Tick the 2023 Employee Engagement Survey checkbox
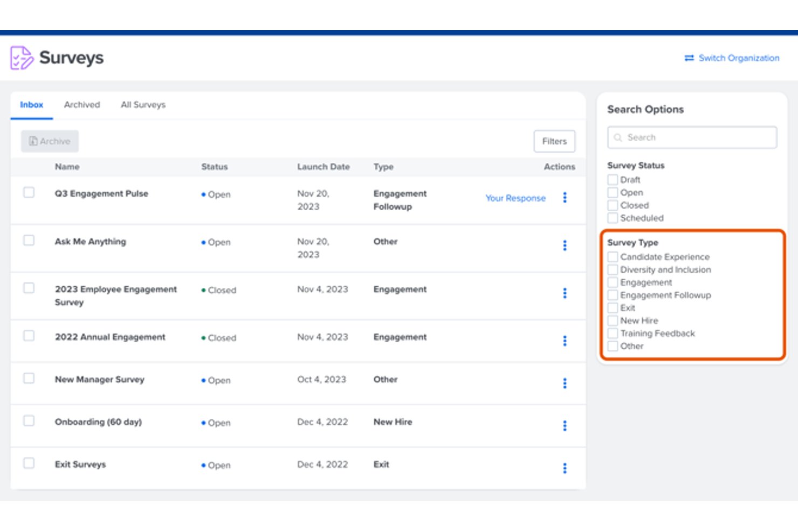This screenshot has width=798, height=532. pyautogui.click(x=29, y=288)
